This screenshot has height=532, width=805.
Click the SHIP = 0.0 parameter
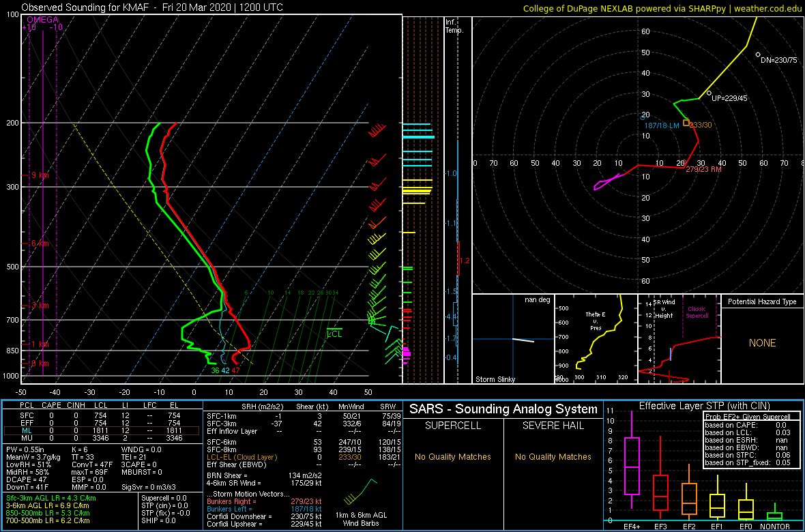tap(159, 520)
